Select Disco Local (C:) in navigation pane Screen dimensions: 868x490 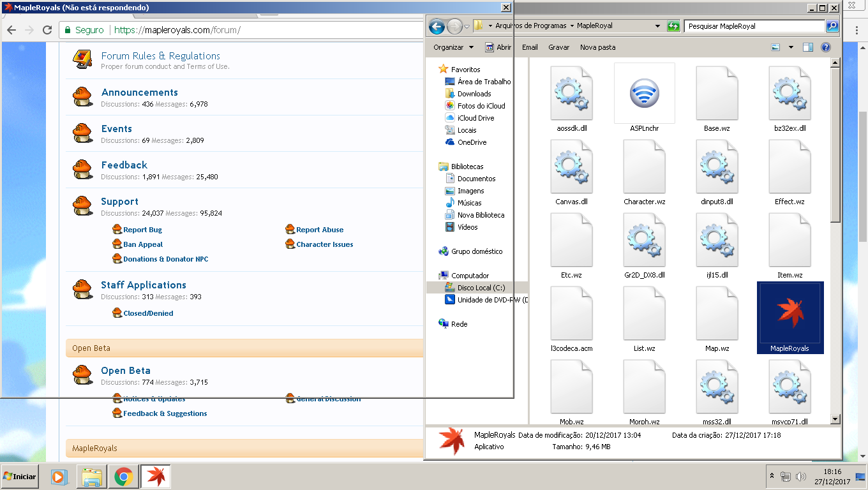[x=481, y=288]
